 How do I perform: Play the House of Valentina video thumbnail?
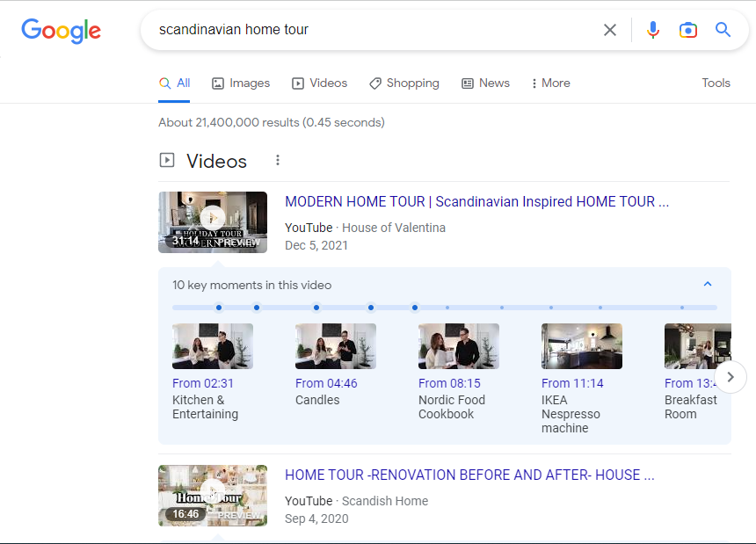click(x=213, y=222)
